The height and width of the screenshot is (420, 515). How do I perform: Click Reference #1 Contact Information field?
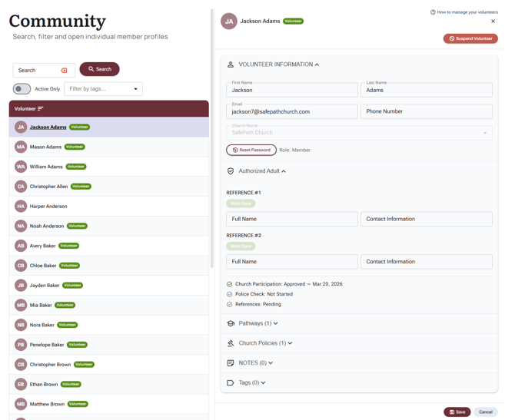427,219
